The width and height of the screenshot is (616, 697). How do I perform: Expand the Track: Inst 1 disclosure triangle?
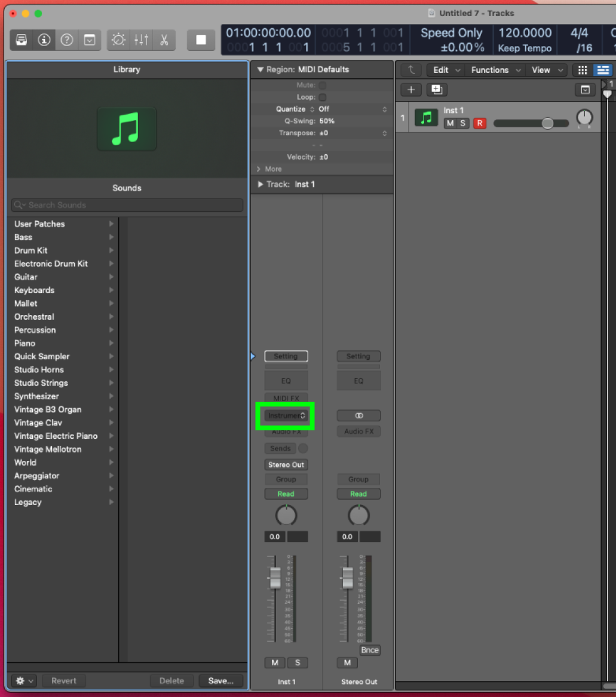click(x=261, y=184)
